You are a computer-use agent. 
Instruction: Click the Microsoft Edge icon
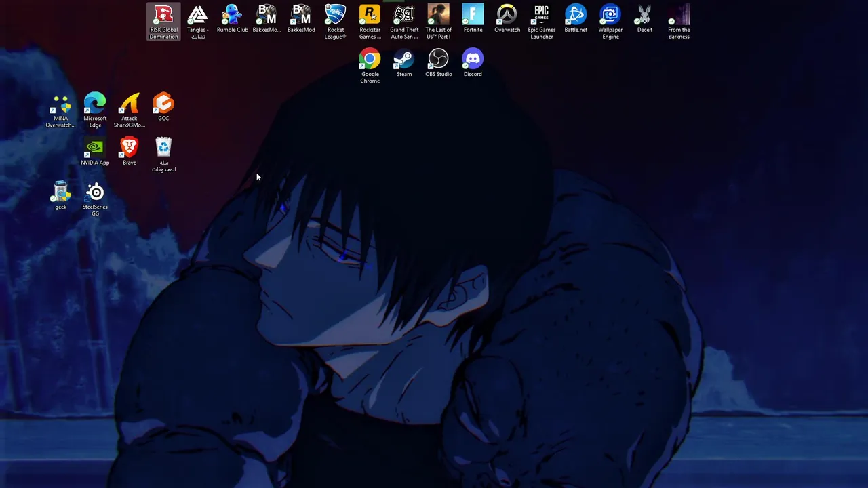(x=95, y=110)
